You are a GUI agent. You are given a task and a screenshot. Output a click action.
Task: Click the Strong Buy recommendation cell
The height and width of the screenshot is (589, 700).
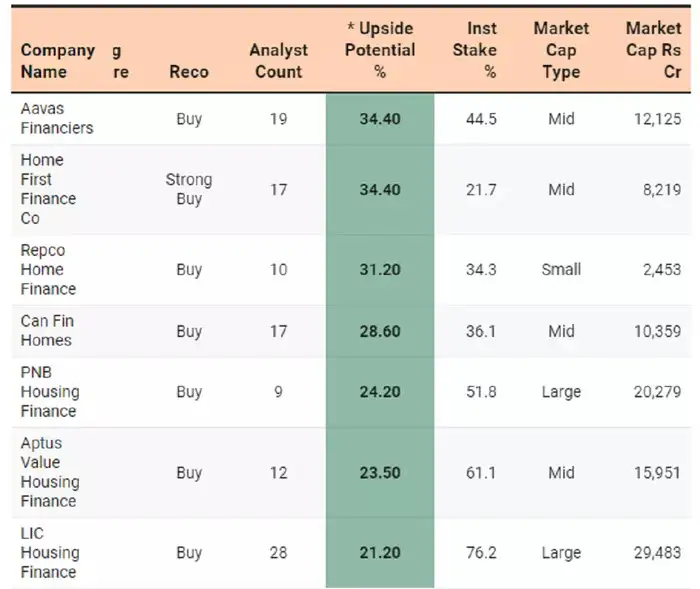[x=189, y=189]
